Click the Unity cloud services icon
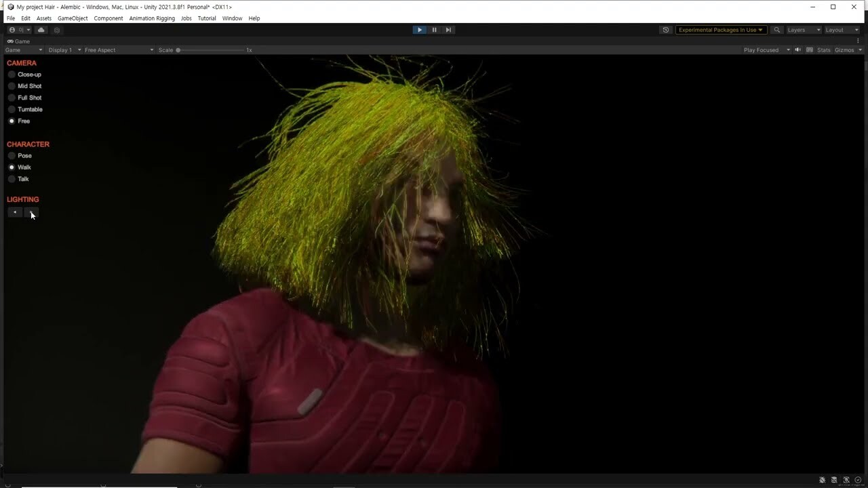This screenshot has width=868, height=488. pos(41,30)
